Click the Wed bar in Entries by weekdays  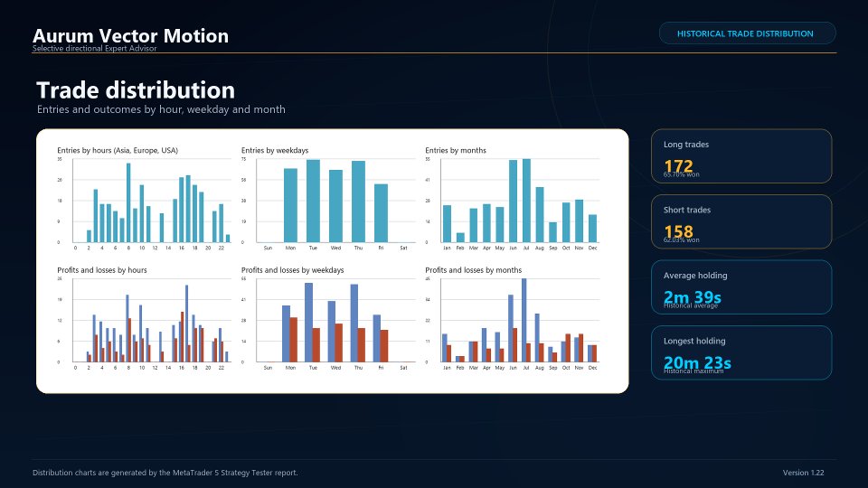tap(335, 206)
